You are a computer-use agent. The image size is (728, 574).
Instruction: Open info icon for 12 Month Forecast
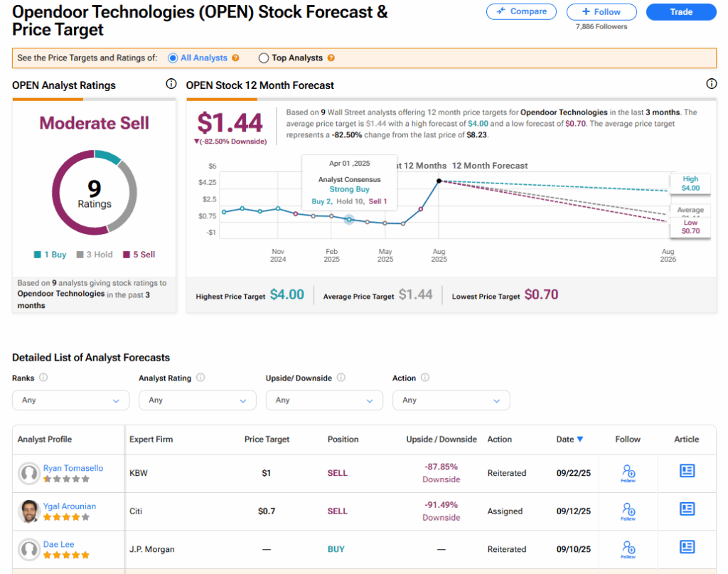711,84
